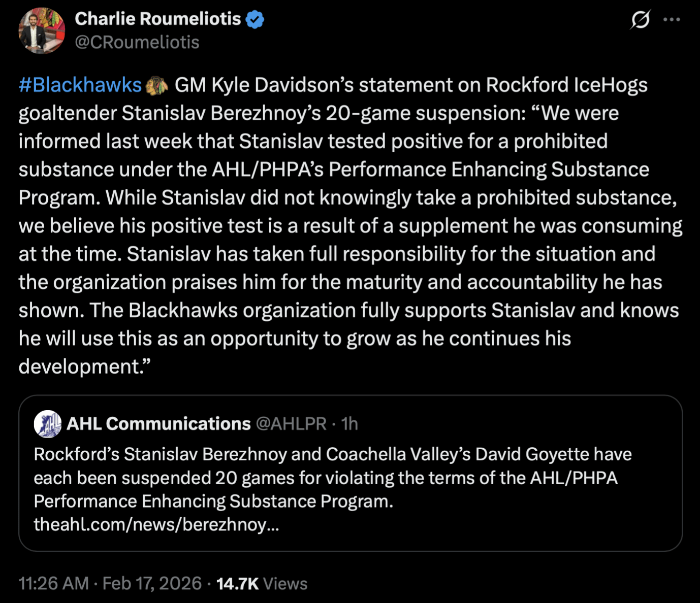Screen dimensions: 700x603
Task: Follow the theahl.com/news/berezhnoy link
Action: pyautogui.click(x=156, y=524)
